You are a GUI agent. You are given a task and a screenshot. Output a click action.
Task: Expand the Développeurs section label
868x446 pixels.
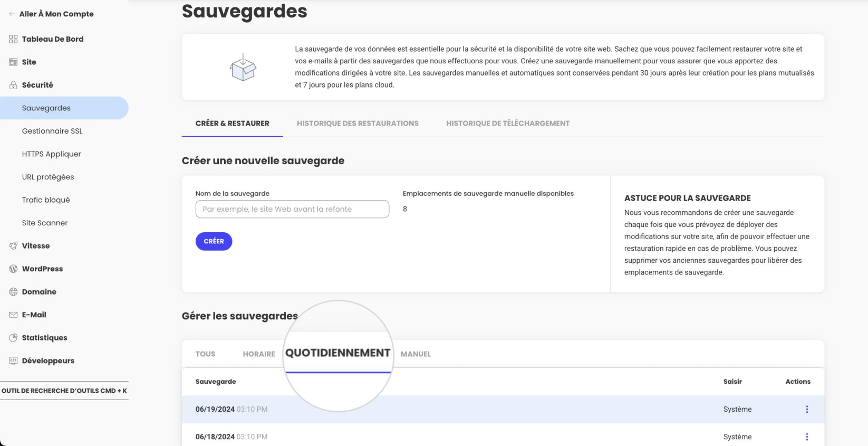point(48,360)
